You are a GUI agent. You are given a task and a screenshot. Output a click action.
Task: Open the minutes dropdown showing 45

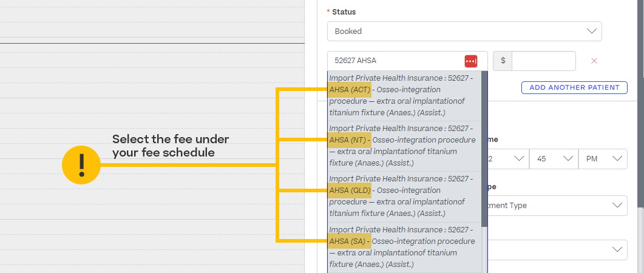554,159
